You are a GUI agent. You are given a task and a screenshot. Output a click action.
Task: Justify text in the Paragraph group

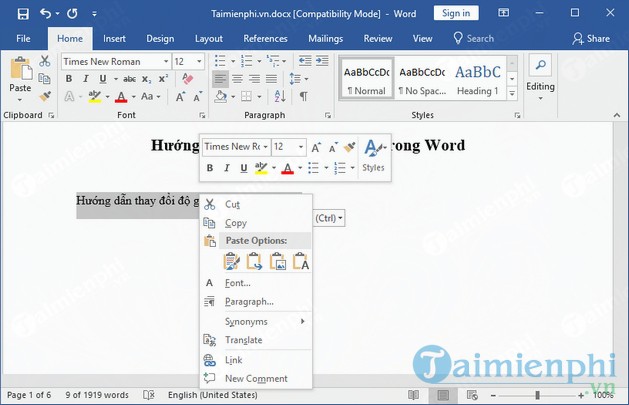(x=272, y=79)
